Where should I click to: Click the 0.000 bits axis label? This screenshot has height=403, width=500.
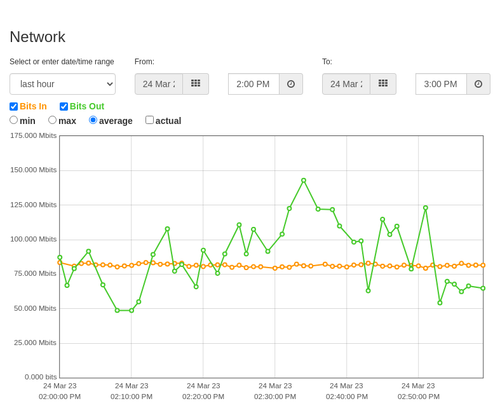coord(41,377)
